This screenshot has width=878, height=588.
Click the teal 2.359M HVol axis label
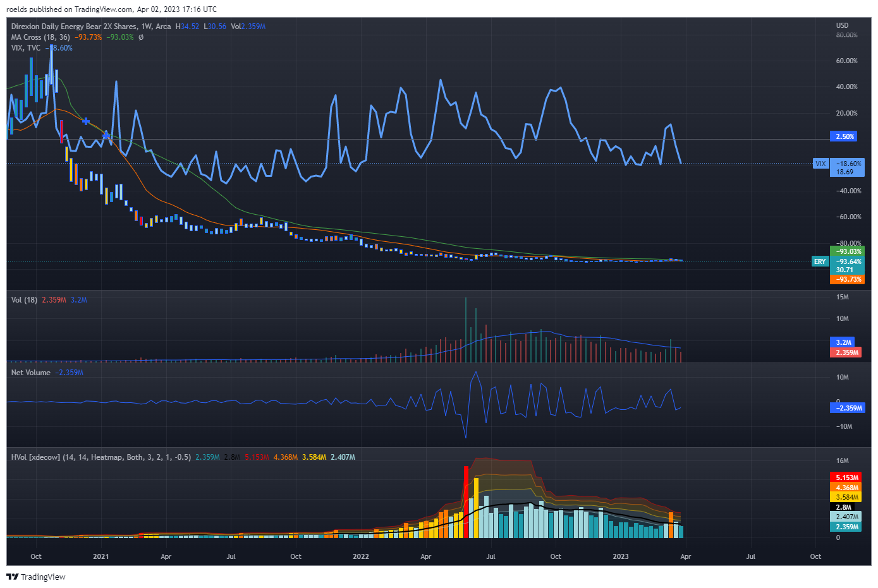tap(846, 527)
